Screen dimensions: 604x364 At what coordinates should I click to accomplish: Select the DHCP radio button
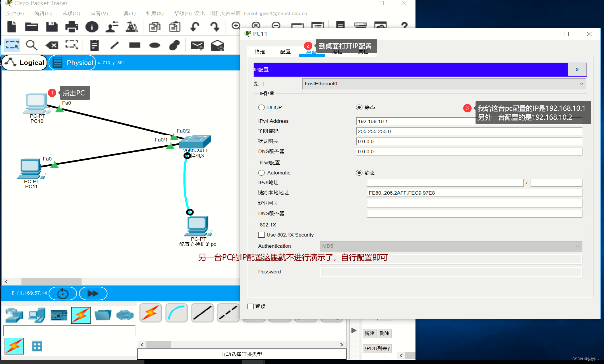[261, 107]
